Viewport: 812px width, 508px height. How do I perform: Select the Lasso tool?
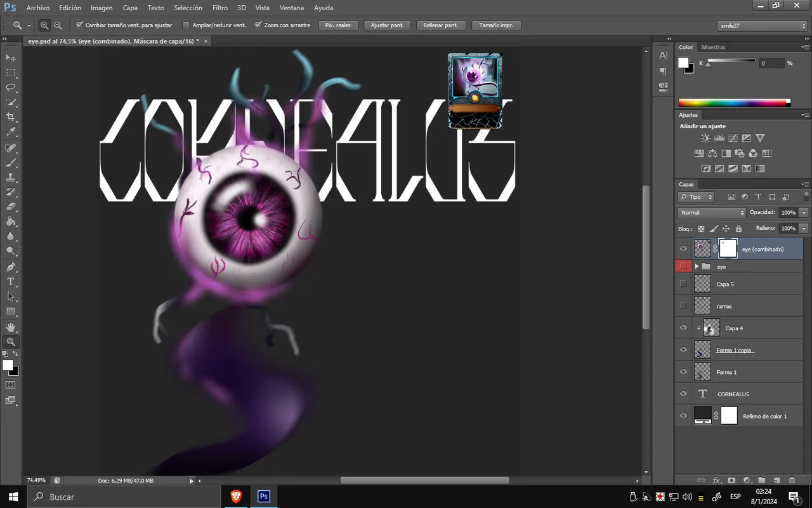tap(11, 88)
